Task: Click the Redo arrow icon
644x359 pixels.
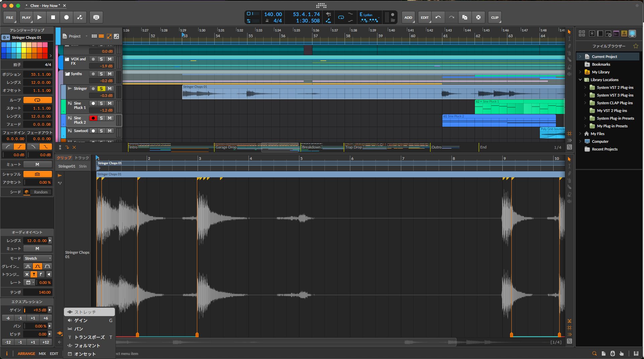Action: 451,17
